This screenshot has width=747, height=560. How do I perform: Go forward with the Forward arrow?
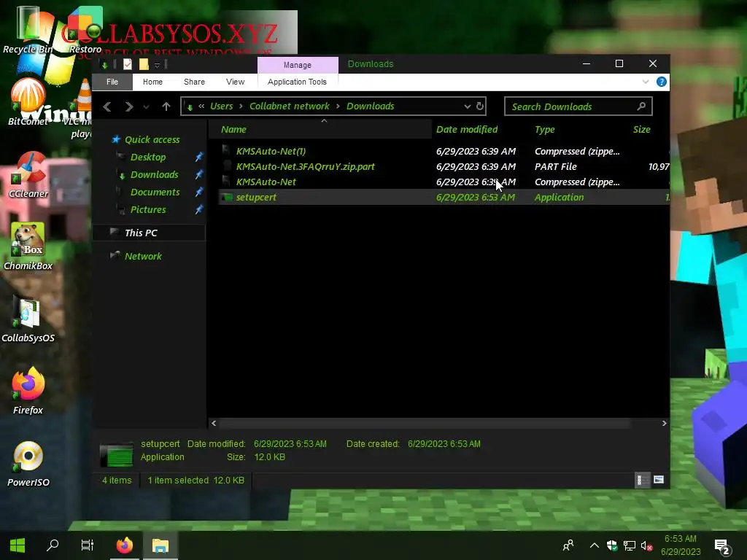128,106
